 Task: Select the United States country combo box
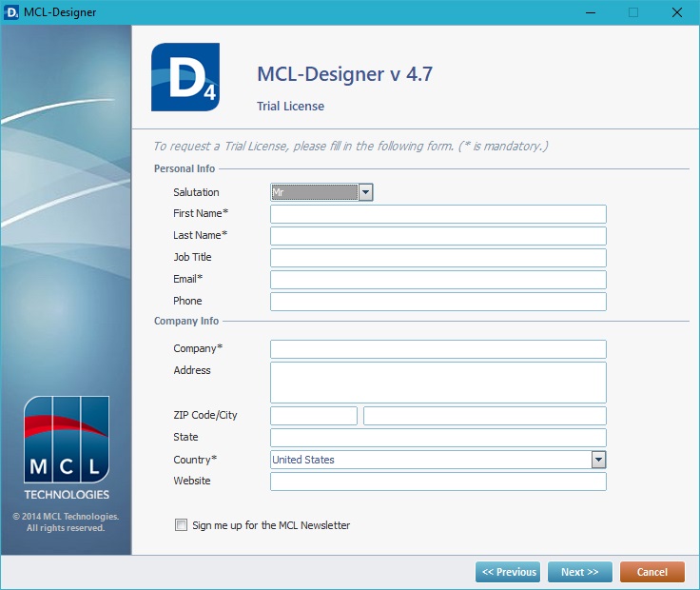point(430,460)
